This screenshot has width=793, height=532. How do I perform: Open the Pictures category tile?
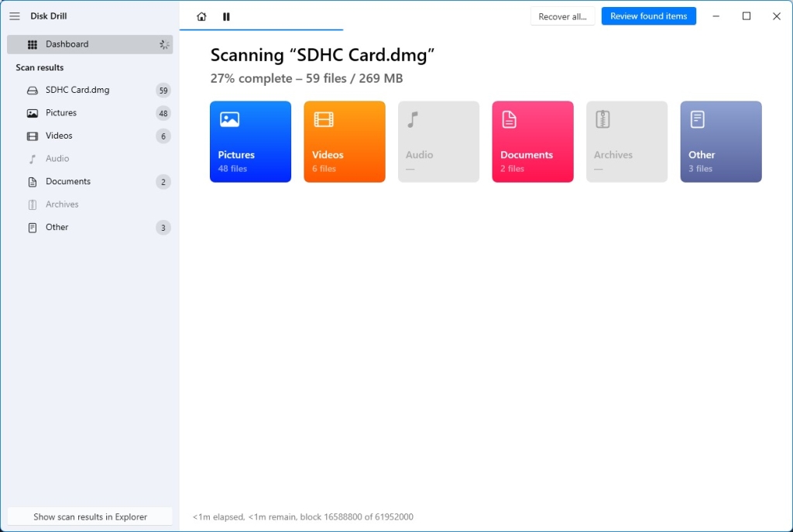(x=250, y=141)
